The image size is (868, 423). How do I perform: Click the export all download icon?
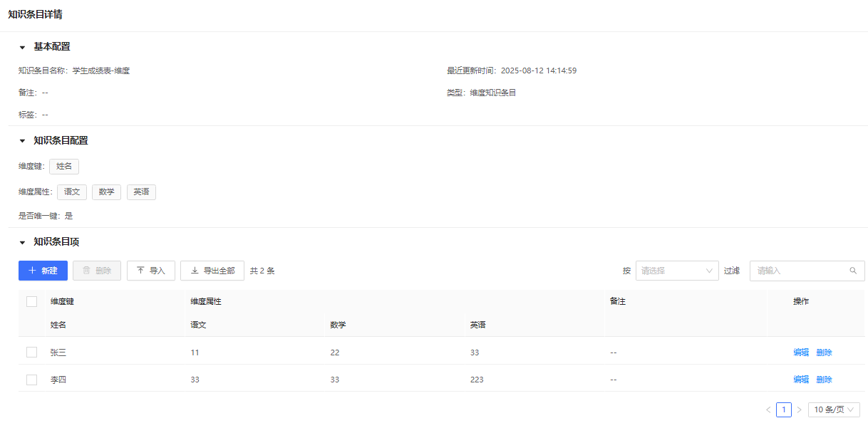click(x=195, y=271)
